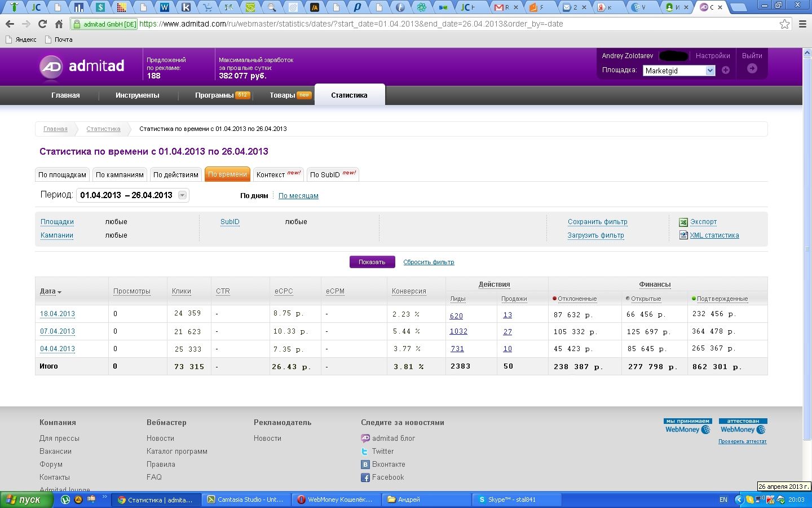The width and height of the screenshot is (812, 508).
Task: Sort table by Дата column
Action: (x=50, y=291)
